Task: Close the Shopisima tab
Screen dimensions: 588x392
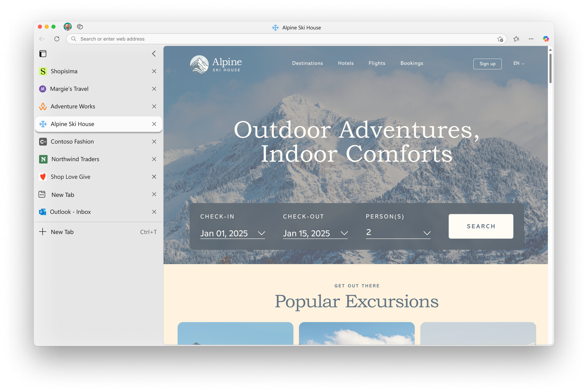Action: pyautogui.click(x=154, y=71)
